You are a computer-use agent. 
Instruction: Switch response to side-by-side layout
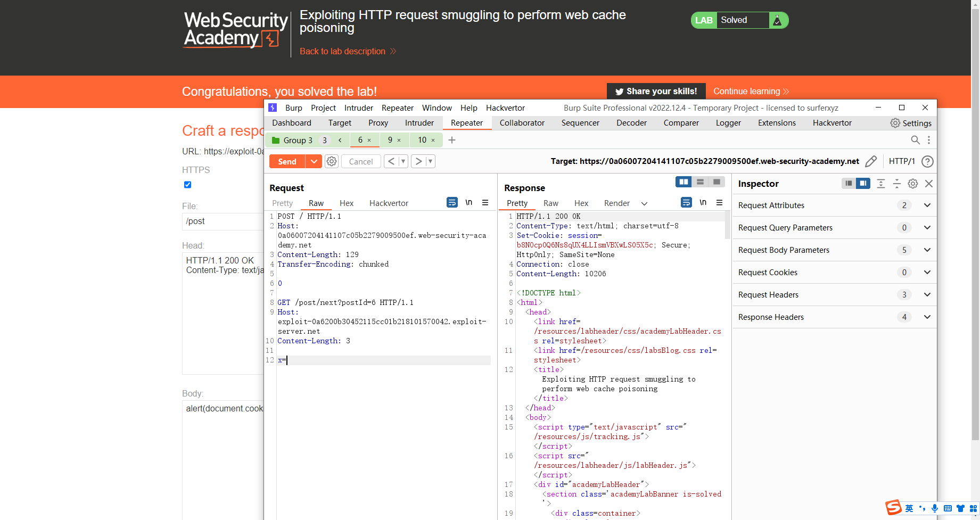tap(683, 182)
